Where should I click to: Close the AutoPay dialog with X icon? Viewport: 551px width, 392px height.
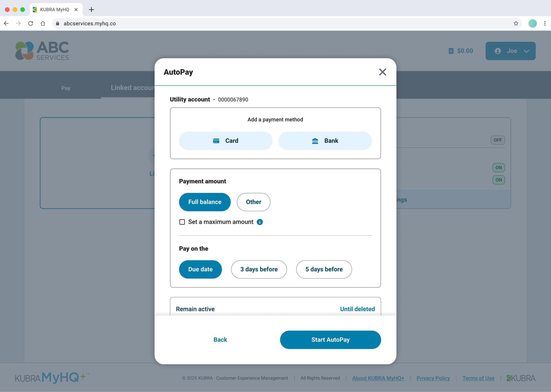tap(382, 72)
